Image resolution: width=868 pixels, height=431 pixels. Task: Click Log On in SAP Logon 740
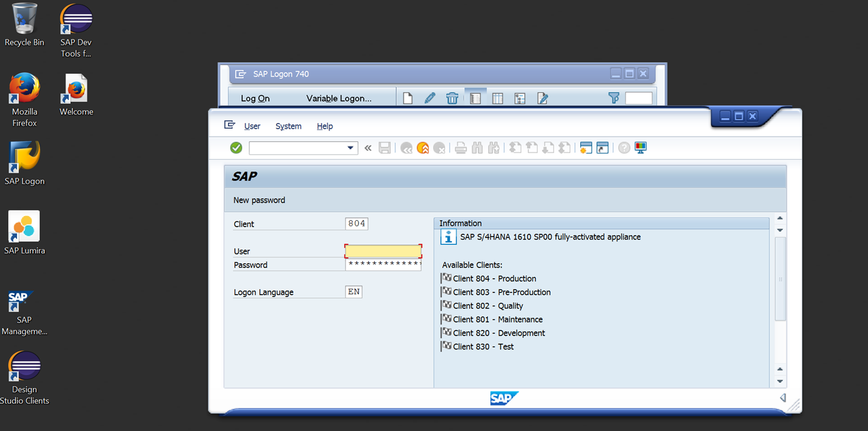pyautogui.click(x=255, y=99)
